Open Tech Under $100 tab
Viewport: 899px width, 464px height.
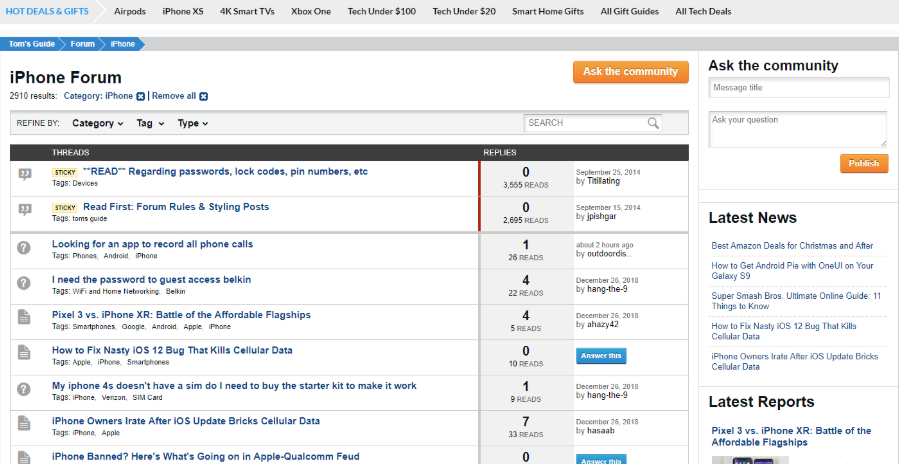(x=382, y=11)
